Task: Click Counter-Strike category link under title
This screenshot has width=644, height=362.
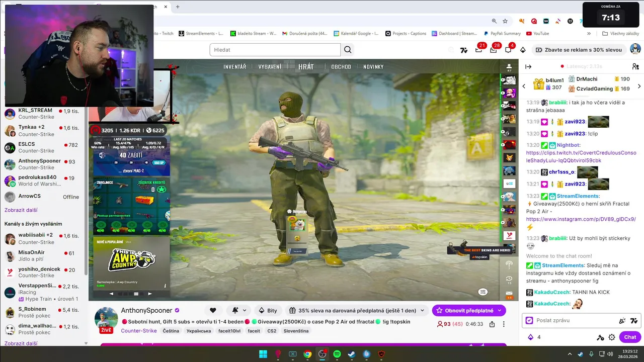Action: 139,331
